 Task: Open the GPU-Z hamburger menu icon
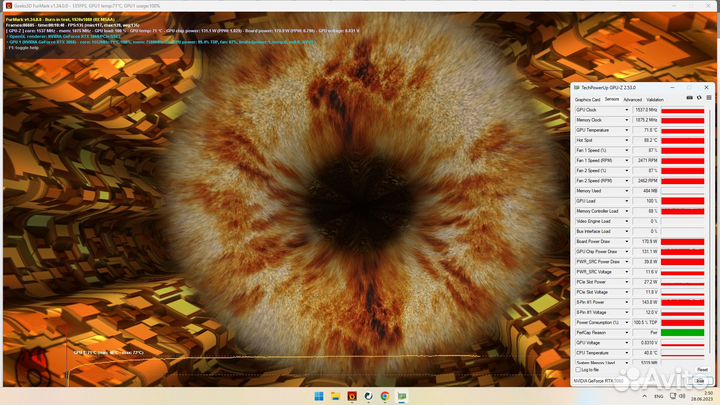(707, 99)
